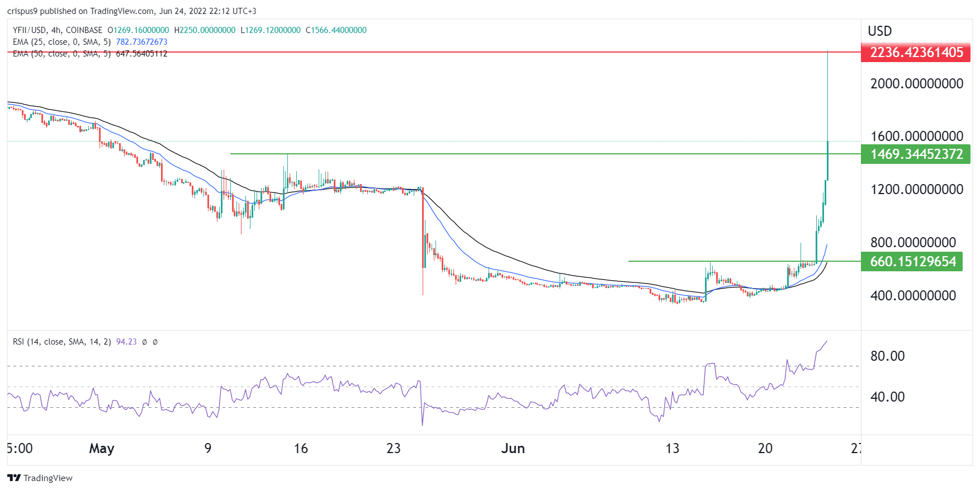Click the open price O1269.16000000
The height and width of the screenshot is (490, 980).
point(138,30)
